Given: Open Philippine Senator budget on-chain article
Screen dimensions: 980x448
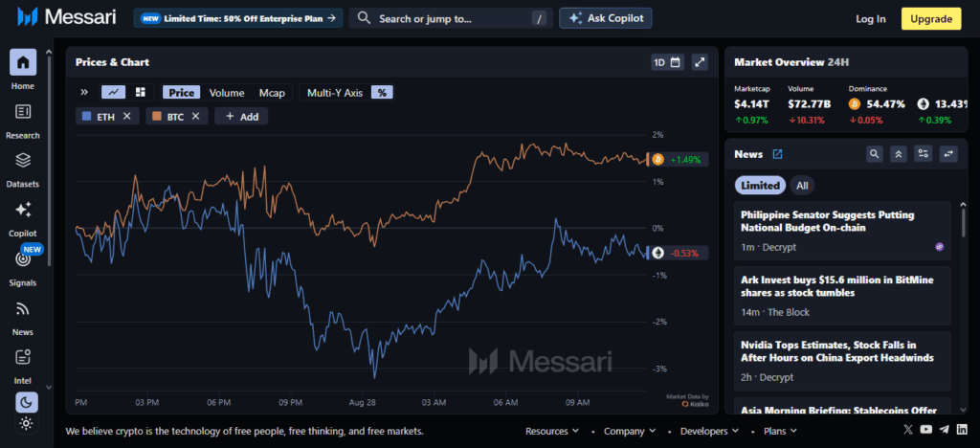Looking at the screenshot, I should [x=842, y=232].
